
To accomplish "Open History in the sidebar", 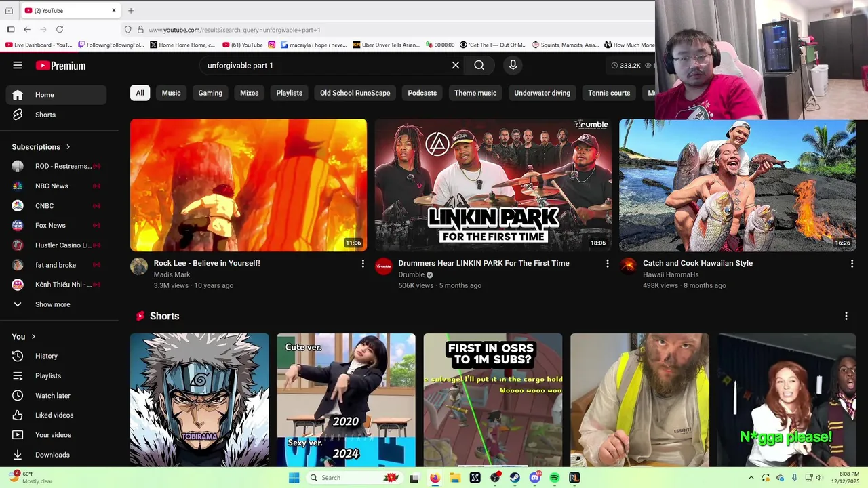I will click(56, 356).
